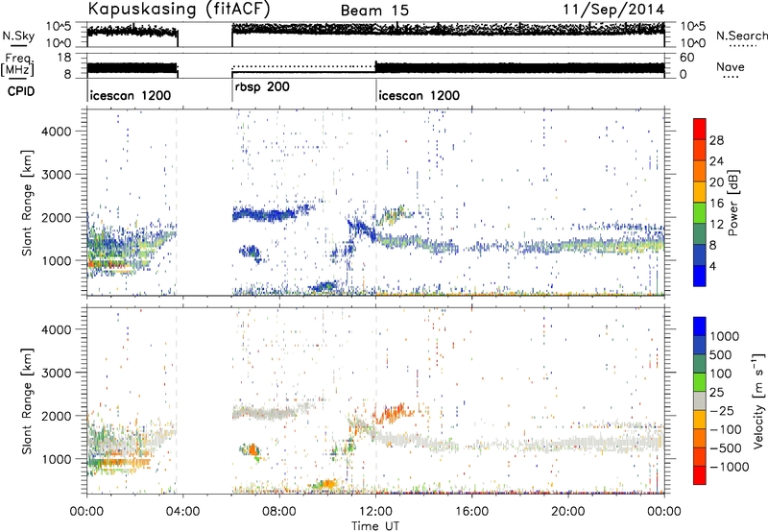Click the Nave legend label
The width and height of the screenshot is (768, 532).
(x=731, y=66)
